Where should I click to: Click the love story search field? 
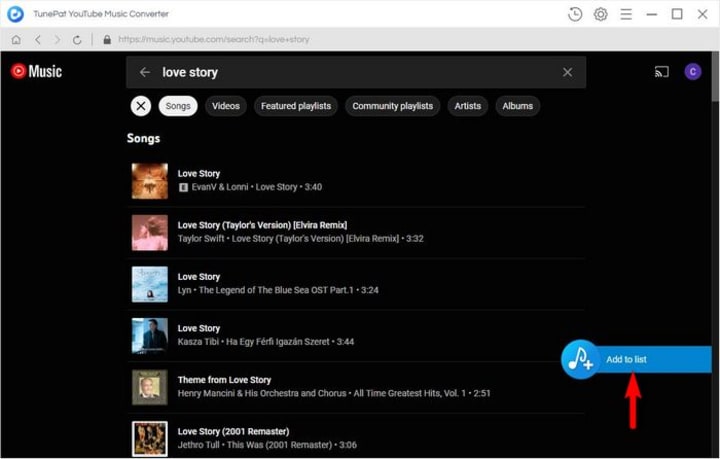(356, 72)
